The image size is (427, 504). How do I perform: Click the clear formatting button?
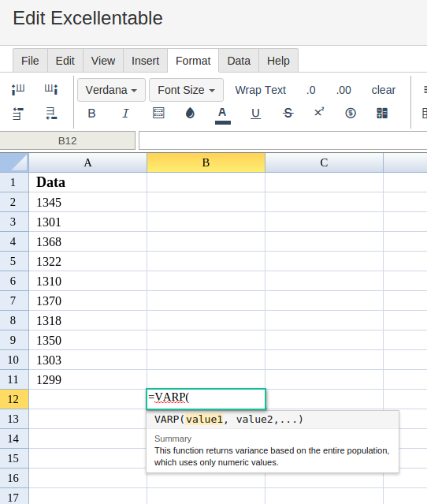pos(384,90)
